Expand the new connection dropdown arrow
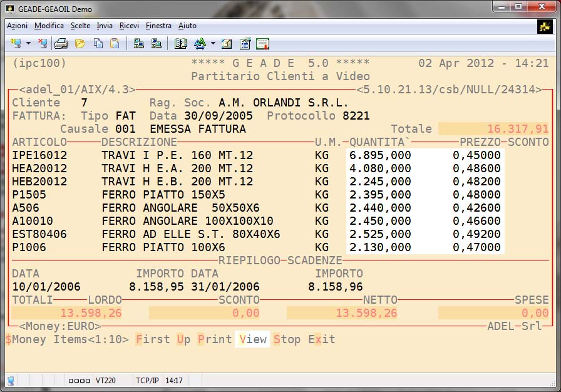The width and height of the screenshot is (561, 392). [28, 44]
